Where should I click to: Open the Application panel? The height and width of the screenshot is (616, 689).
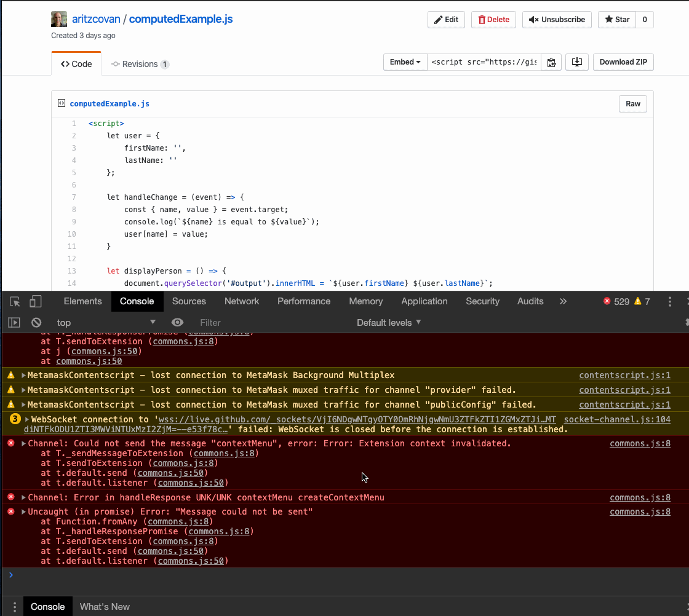pyautogui.click(x=424, y=301)
